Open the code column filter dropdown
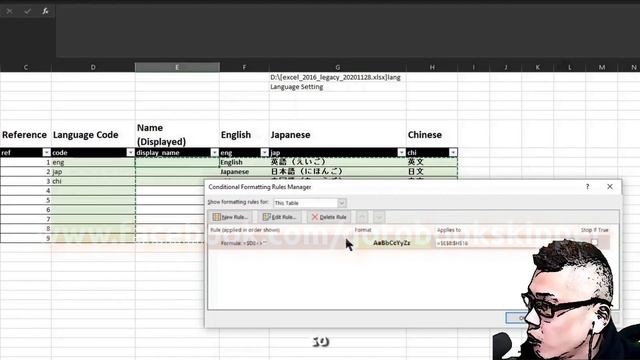The width and height of the screenshot is (640, 360). [x=130, y=152]
